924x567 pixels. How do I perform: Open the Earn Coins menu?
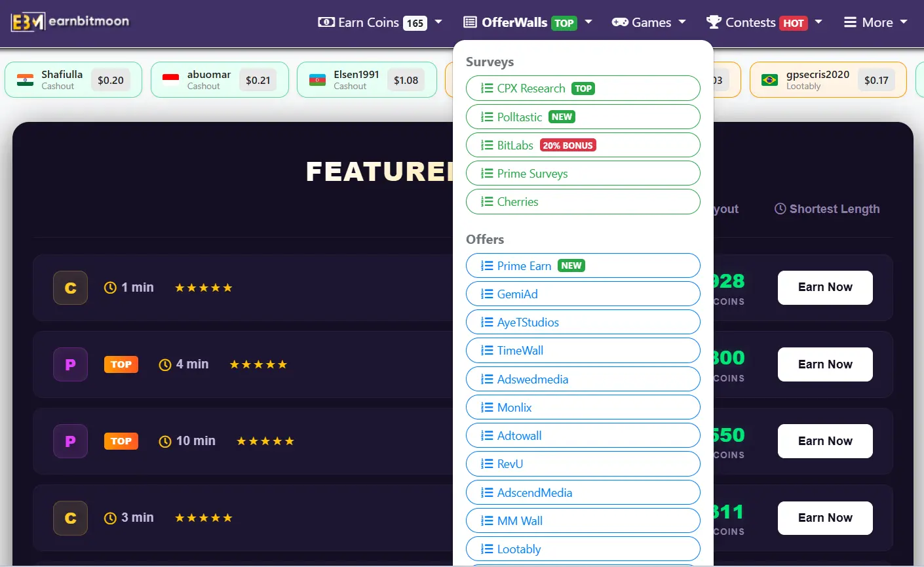(380, 22)
